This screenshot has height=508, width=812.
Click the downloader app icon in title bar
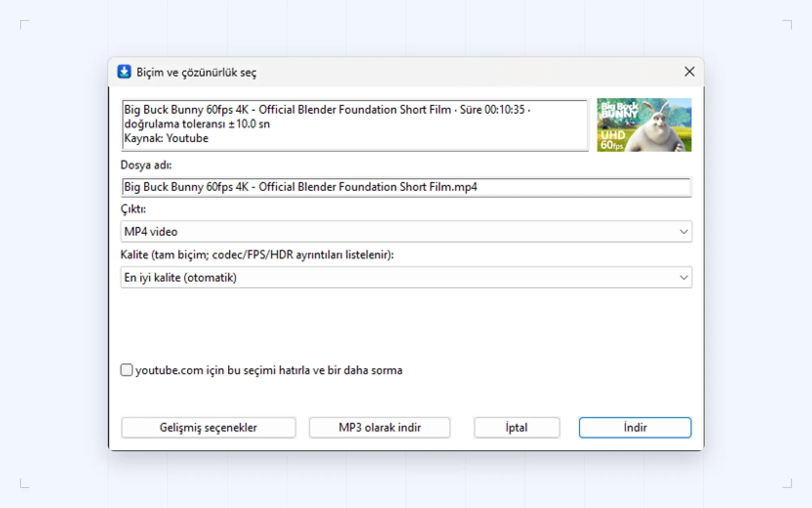(124, 72)
